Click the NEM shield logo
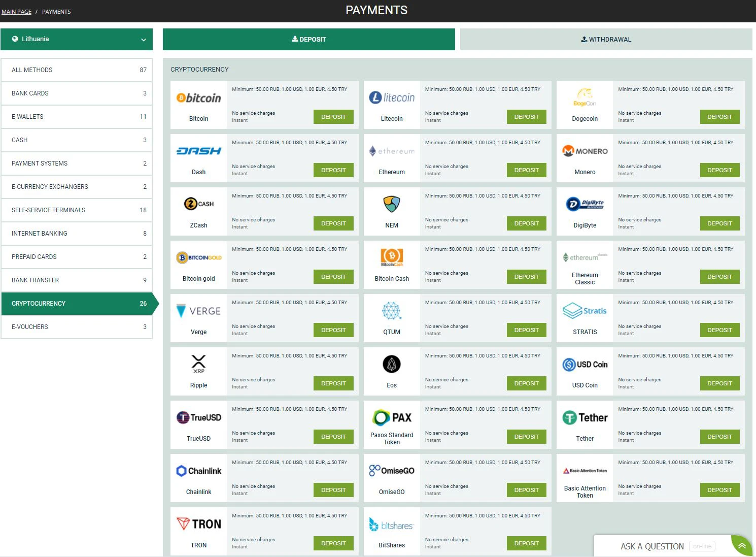Viewport: 756px width, 557px height. point(392,204)
